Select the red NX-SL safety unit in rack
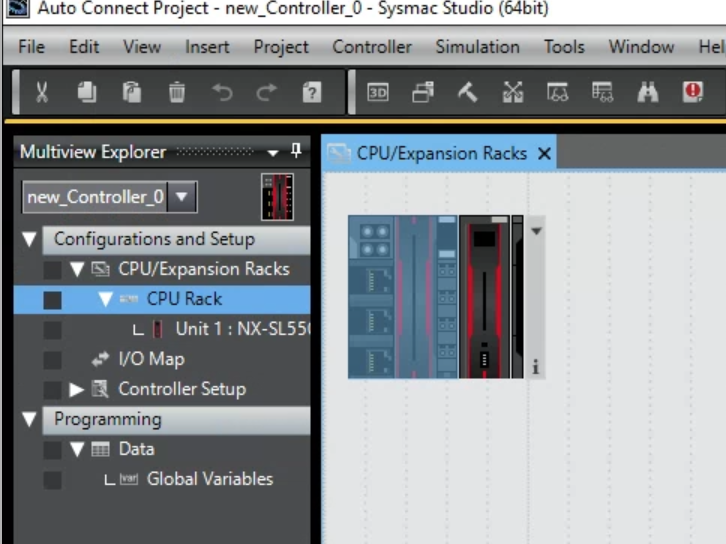The height and width of the screenshot is (544, 726). (x=485, y=297)
